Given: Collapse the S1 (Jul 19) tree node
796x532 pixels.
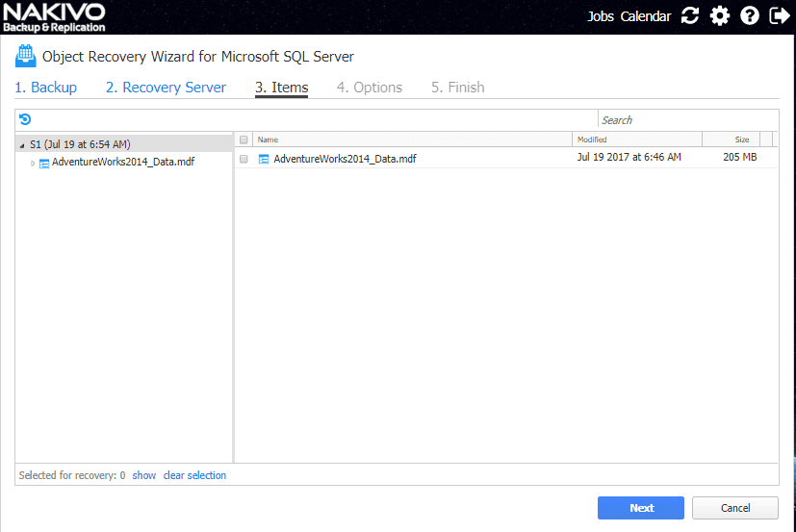Looking at the screenshot, I should pos(22,145).
